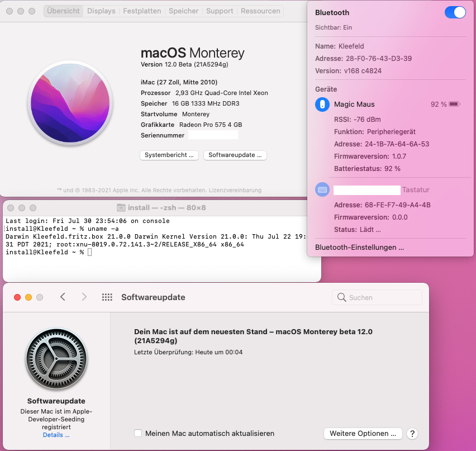This screenshot has width=476, height=451.
Task: Click the Systembericht button
Action: (x=169, y=155)
